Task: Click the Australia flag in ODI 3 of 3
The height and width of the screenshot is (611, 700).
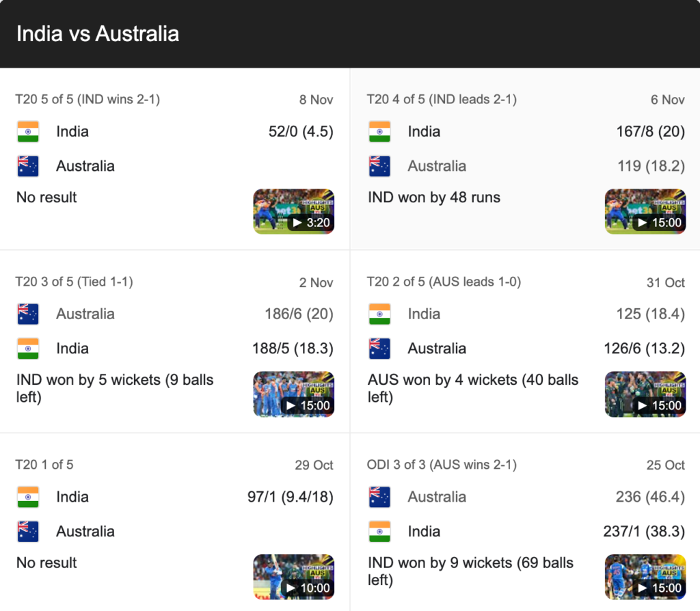Action: pos(379,497)
